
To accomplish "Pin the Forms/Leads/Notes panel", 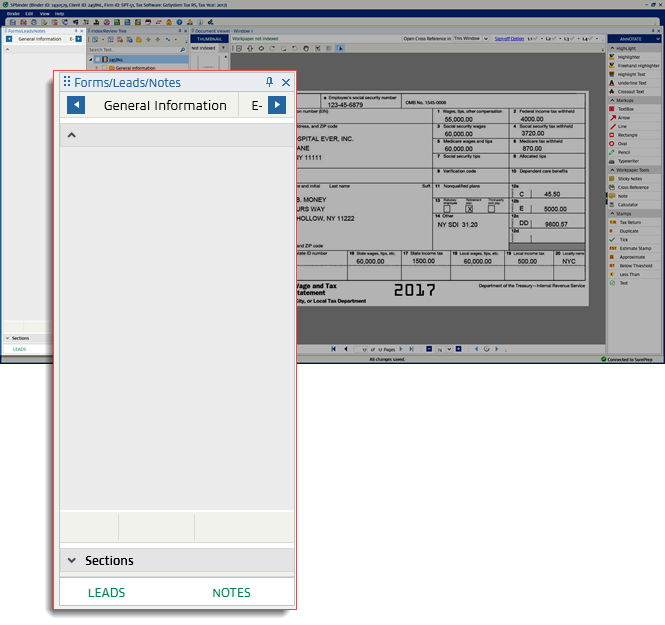I will tap(269, 82).
